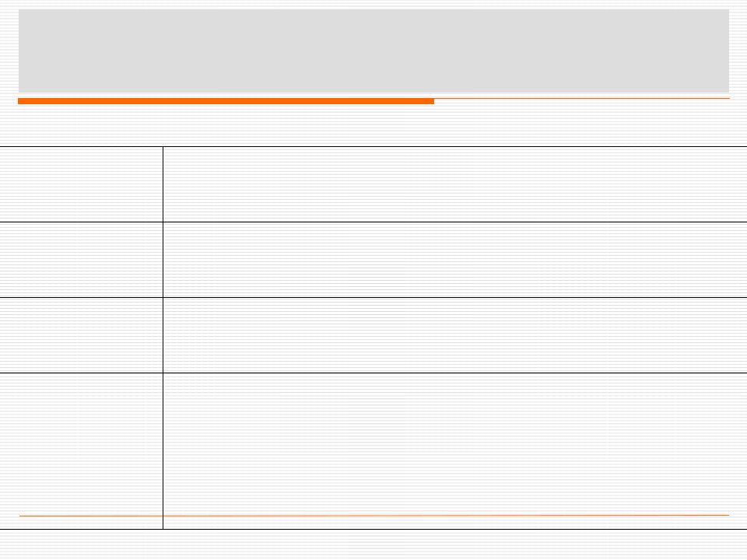Click the first row's narrow left cell

pyautogui.click(x=81, y=184)
